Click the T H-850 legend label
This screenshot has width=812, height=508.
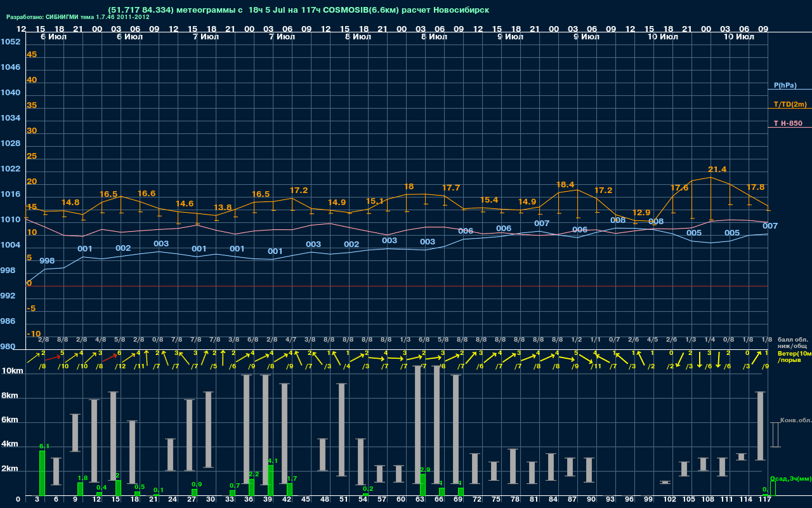pos(787,123)
